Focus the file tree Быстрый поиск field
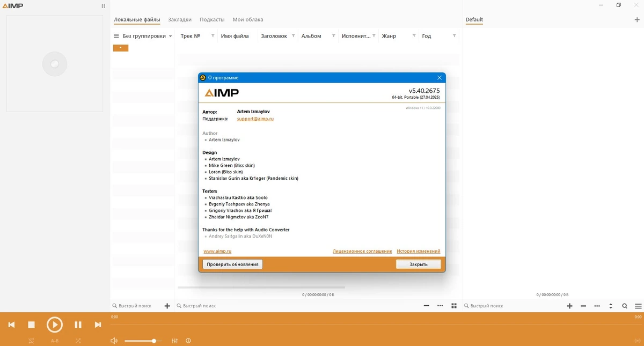The width and height of the screenshot is (644, 346). (136, 306)
